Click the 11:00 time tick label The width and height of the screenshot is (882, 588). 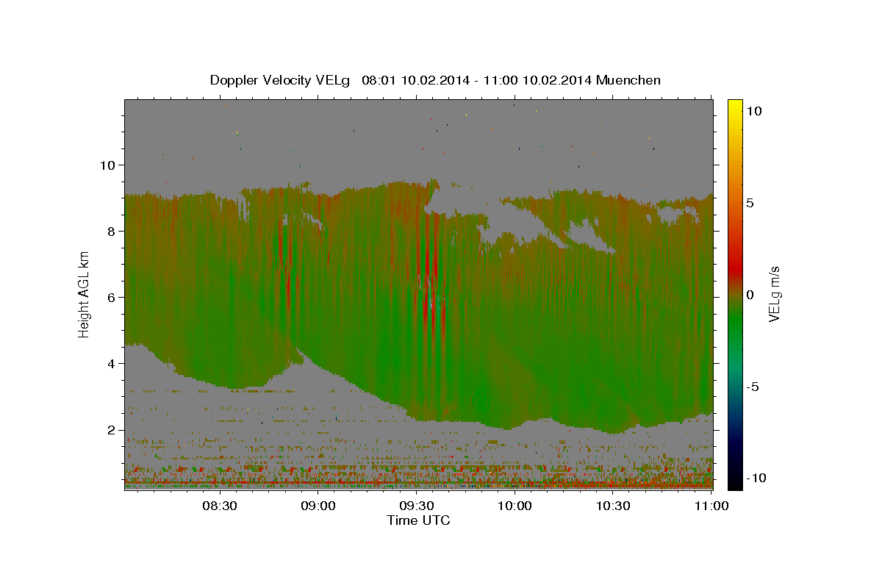coord(711,506)
